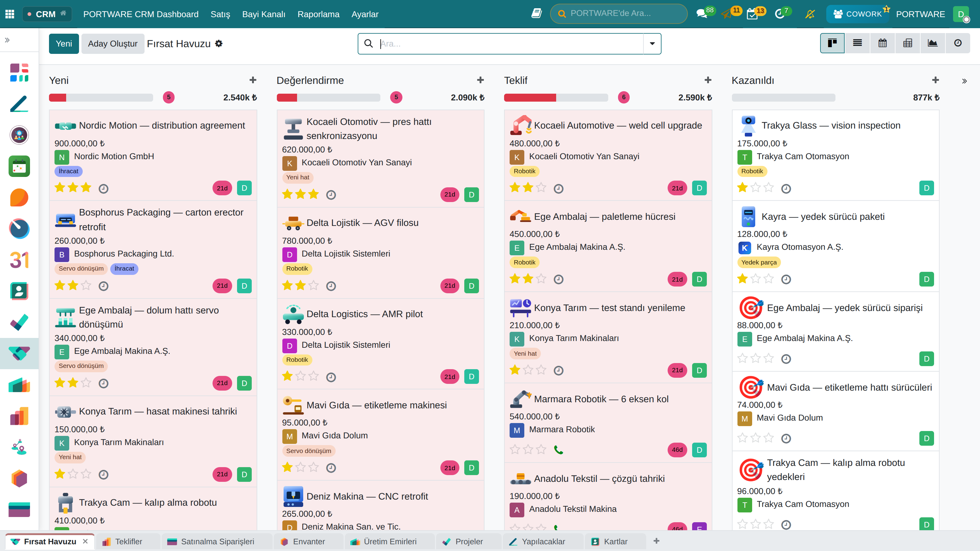Switch to calendar view
Screen dimensions: 980x551
[x=882, y=43]
